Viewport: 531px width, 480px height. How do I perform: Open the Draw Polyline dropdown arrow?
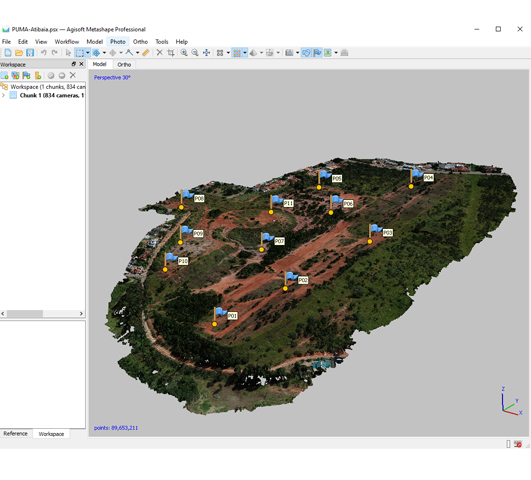[x=137, y=53]
